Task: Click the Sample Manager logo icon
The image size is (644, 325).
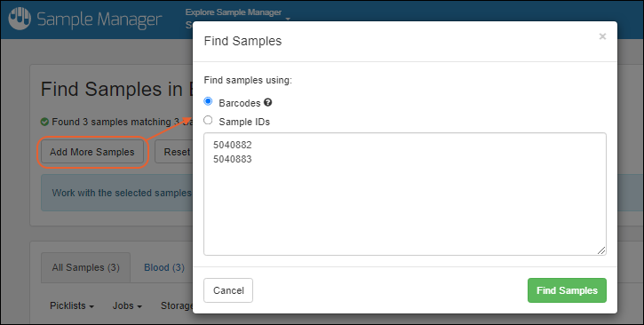Action: click(20, 19)
